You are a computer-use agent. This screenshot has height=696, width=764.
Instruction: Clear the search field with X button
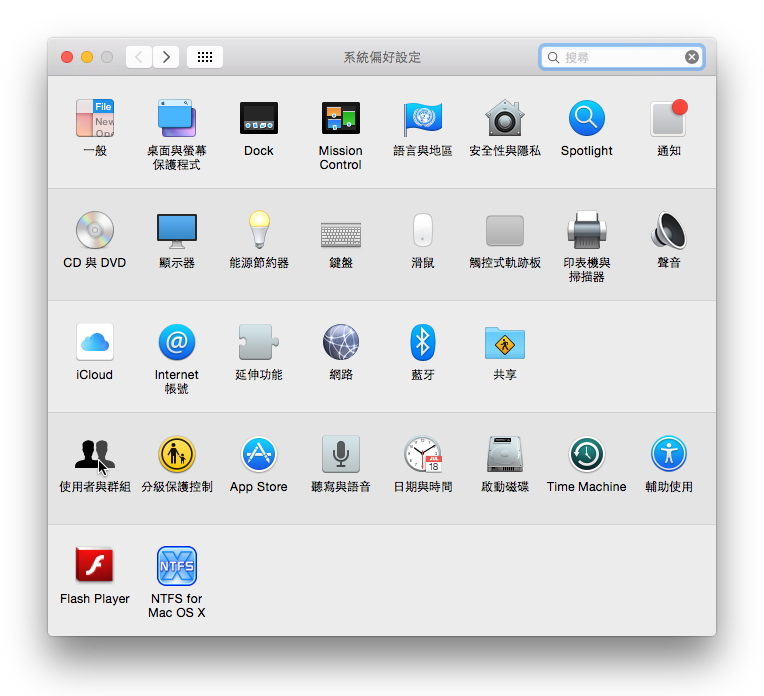pos(691,57)
